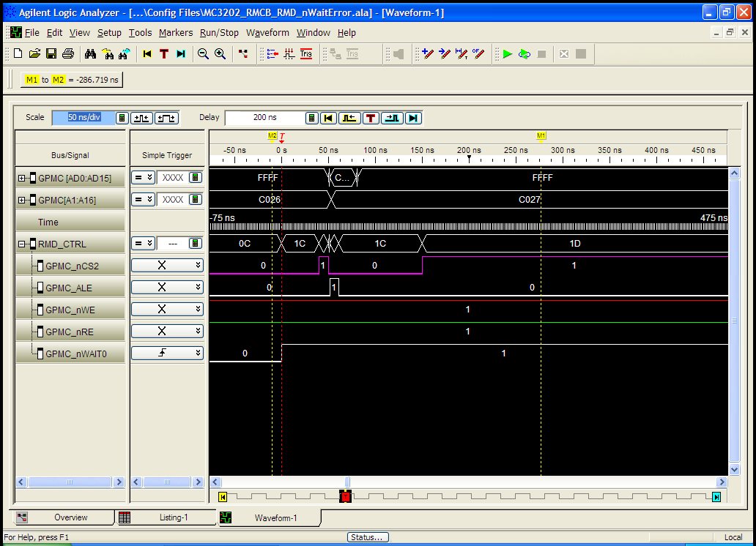
Task: Open the Trig setup toolbar icon
Action: 306,54
